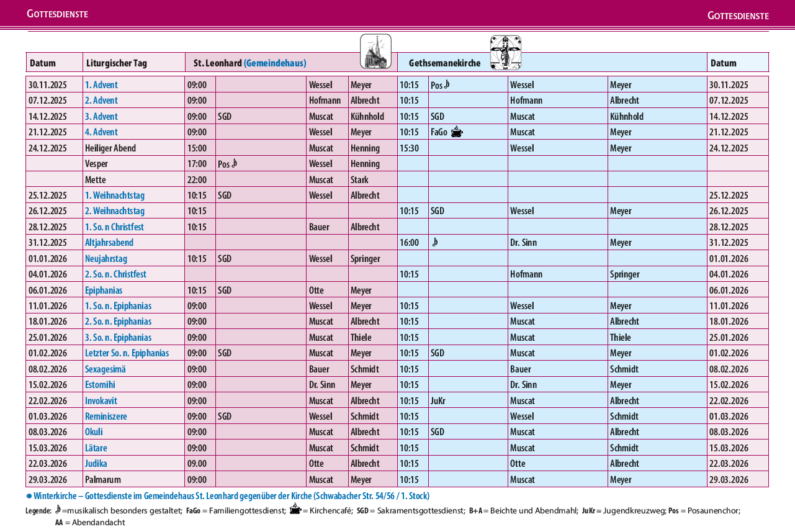795x532 pixels.
Task: Follow the Letzter So. n. Epiphanias link
Action: (127, 353)
